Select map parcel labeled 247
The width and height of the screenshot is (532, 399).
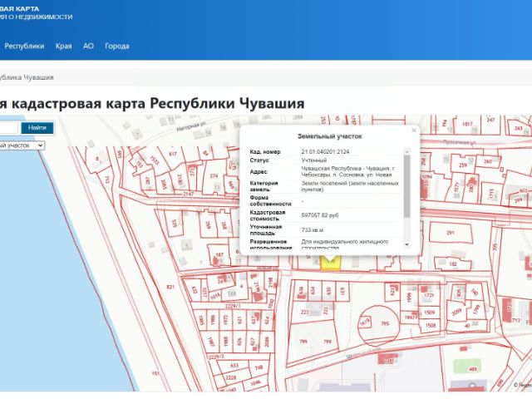click(x=490, y=120)
